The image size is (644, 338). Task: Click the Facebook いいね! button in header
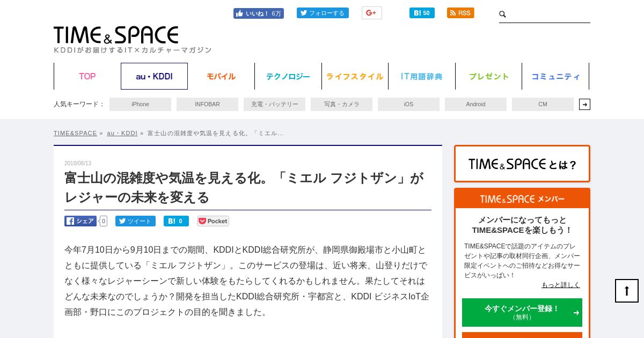click(258, 13)
